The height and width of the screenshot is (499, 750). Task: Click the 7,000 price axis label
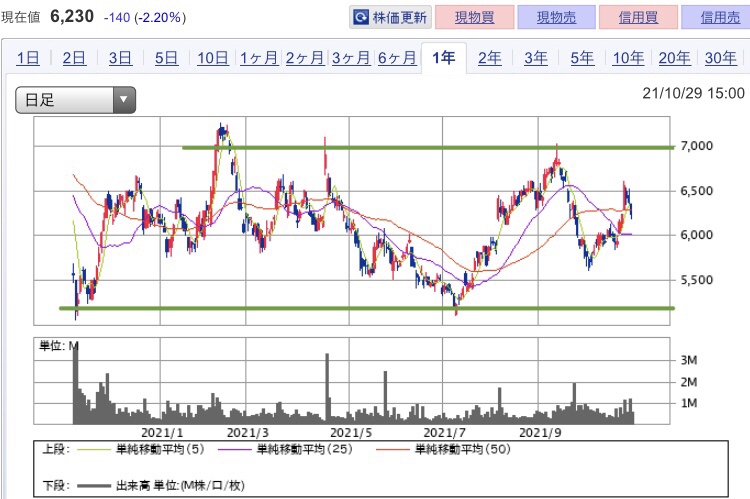pyautogui.click(x=696, y=146)
